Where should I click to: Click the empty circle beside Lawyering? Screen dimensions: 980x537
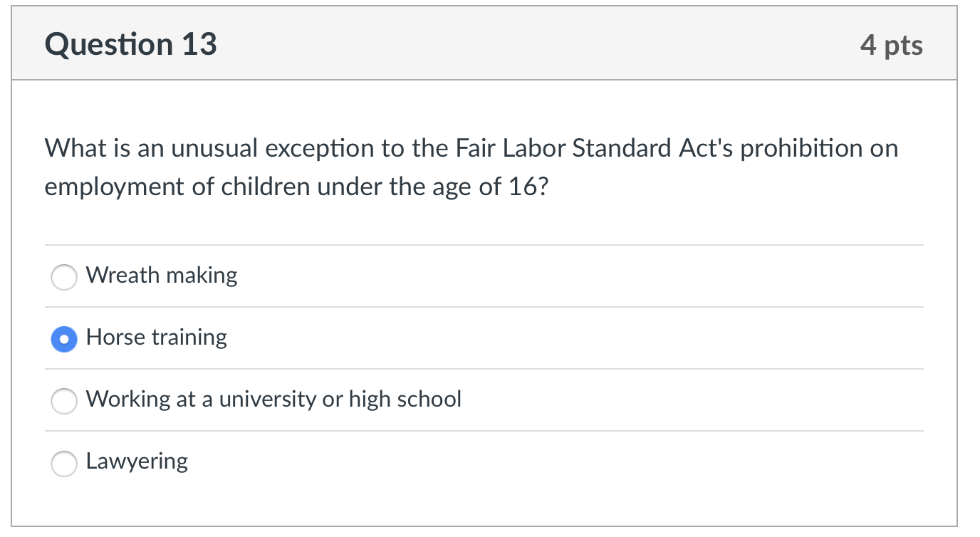63,464
